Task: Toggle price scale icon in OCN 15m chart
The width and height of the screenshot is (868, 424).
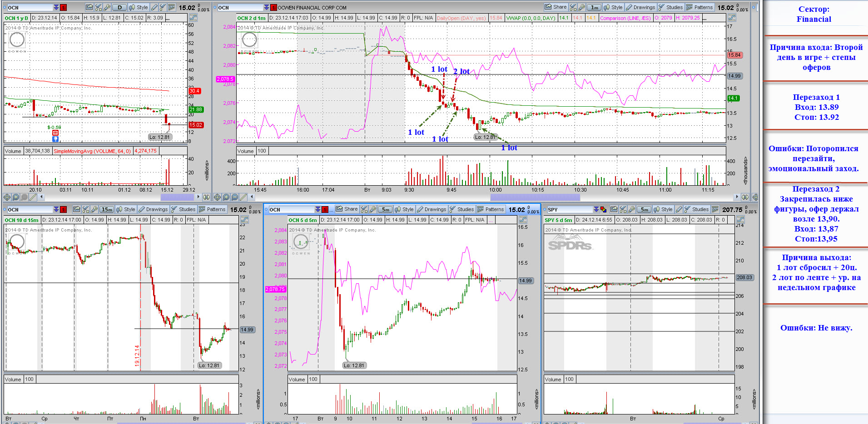Action: click(244, 220)
